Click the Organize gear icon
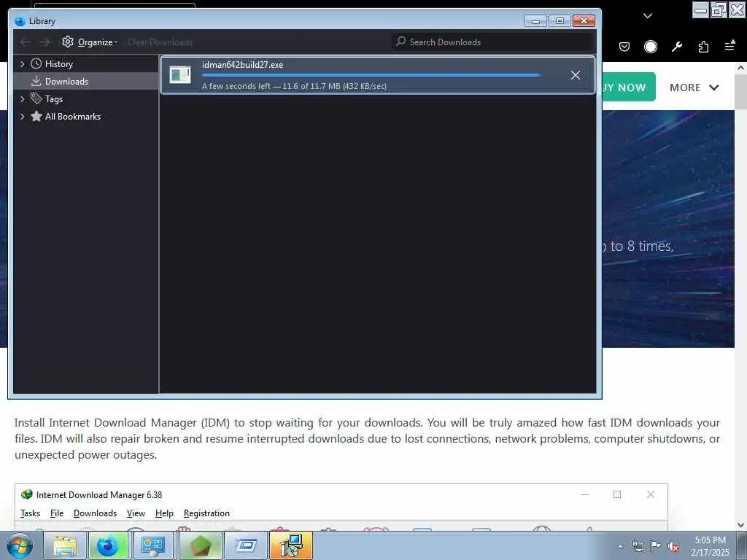 tap(68, 42)
